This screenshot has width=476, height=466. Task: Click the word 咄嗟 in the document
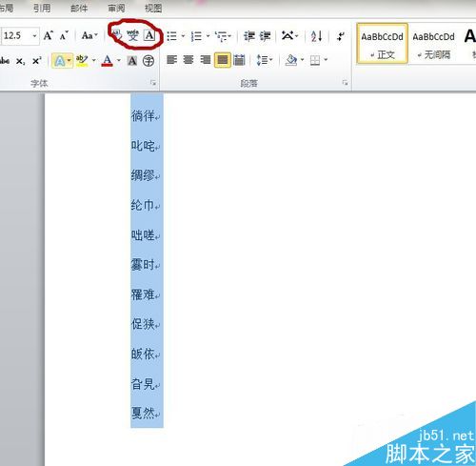click(x=143, y=235)
